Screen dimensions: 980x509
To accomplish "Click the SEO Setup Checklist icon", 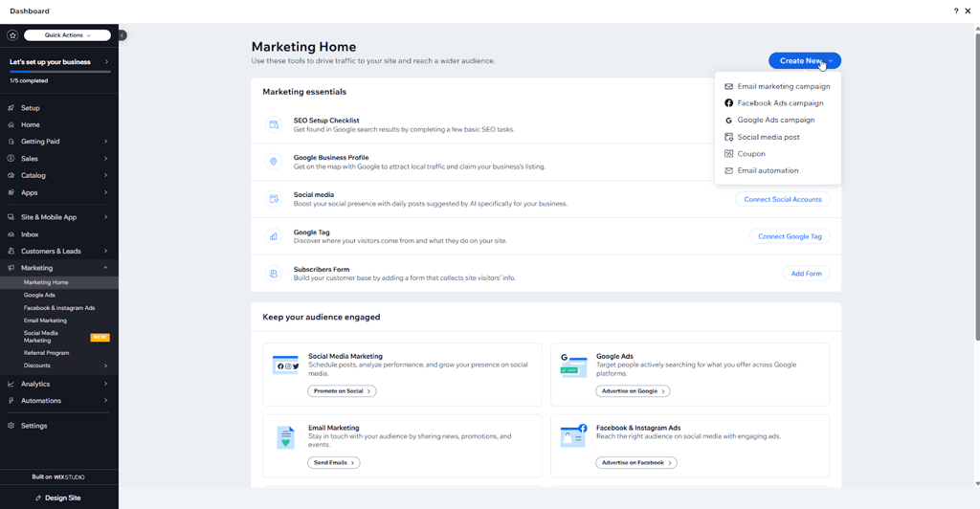I will coord(273,125).
